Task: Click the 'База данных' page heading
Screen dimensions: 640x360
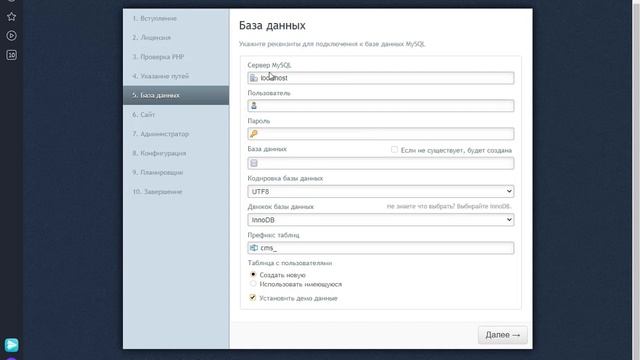Action: (x=272, y=25)
